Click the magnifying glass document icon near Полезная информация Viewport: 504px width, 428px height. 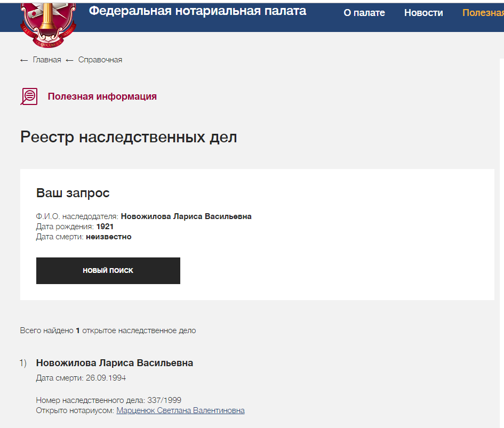coord(29,96)
